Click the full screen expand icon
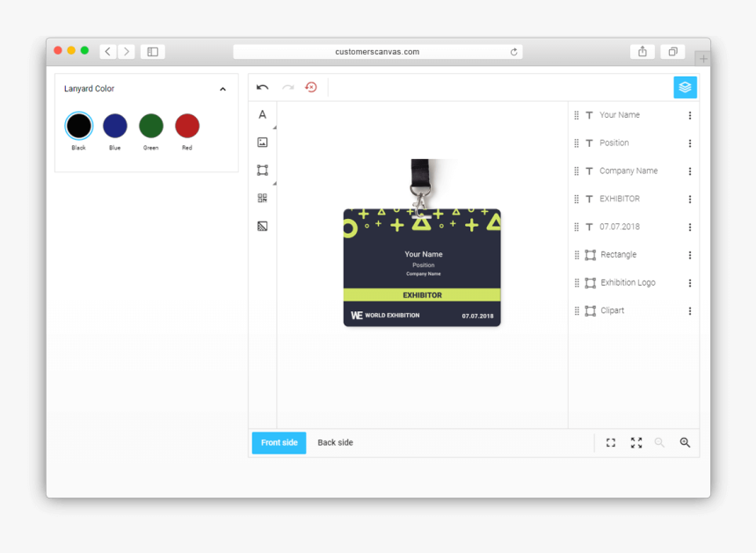This screenshot has width=756, height=553. [x=636, y=442]
